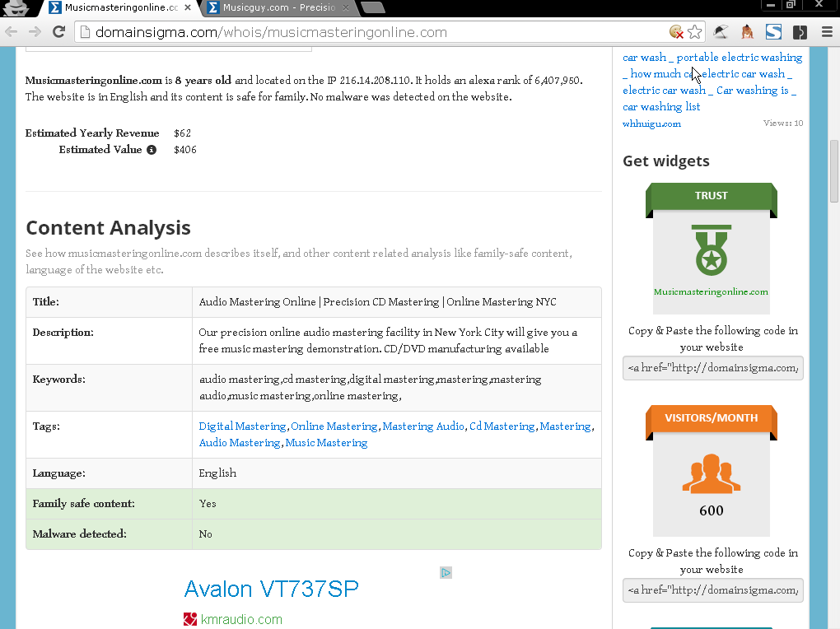Click the kmraudio.com ad link
The width and height of the screenshot is (840, 629).
tap(241, 619)
